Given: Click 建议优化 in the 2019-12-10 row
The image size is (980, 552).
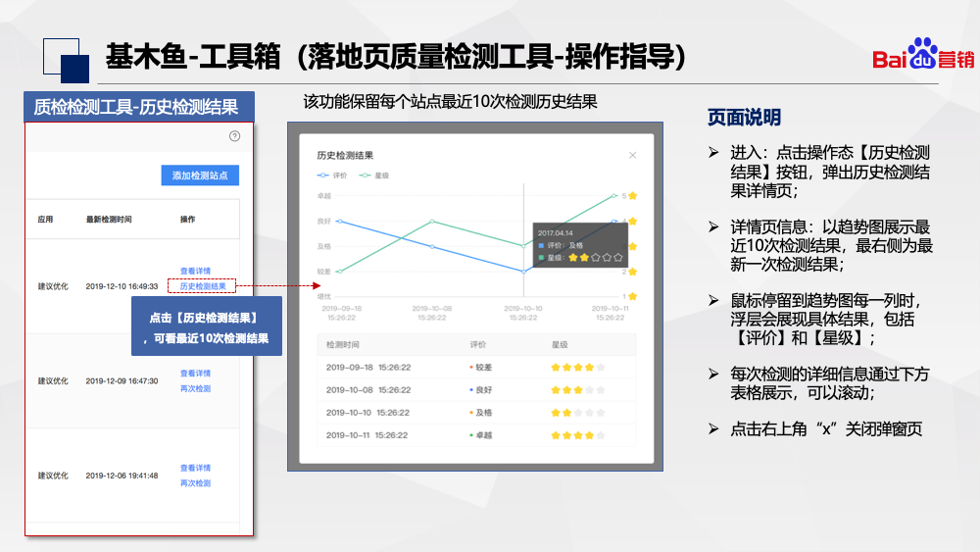Looking at the screenshot, I should [53, 286].
